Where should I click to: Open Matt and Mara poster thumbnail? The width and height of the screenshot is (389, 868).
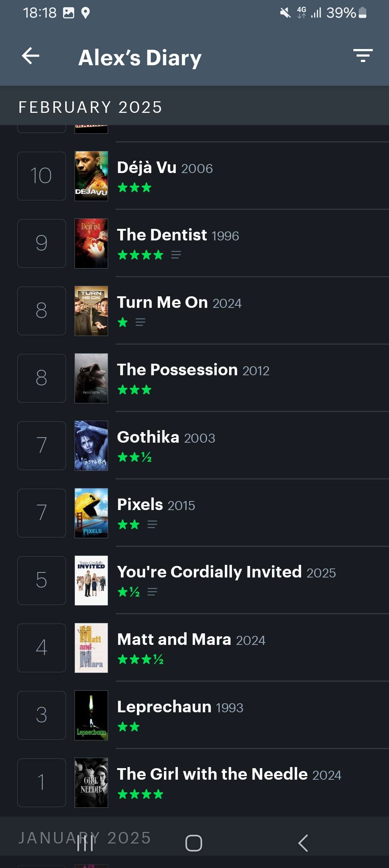[91, 648]
